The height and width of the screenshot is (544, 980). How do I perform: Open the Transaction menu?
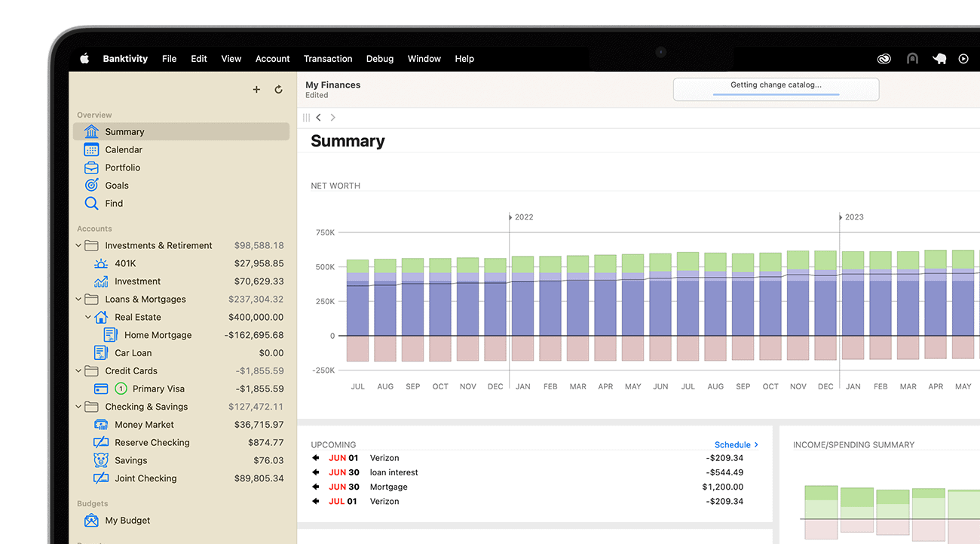point(327,59)
